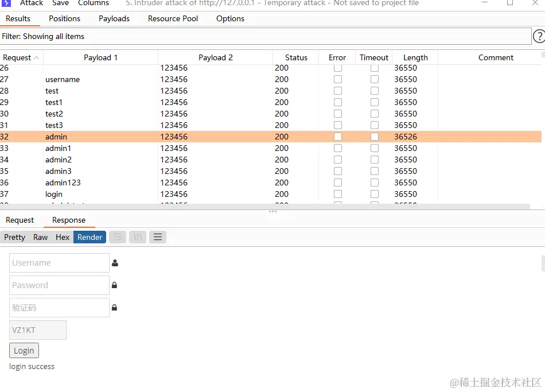Tick the Error checkbox for username row
545x392 pixels.
point(338,79)
